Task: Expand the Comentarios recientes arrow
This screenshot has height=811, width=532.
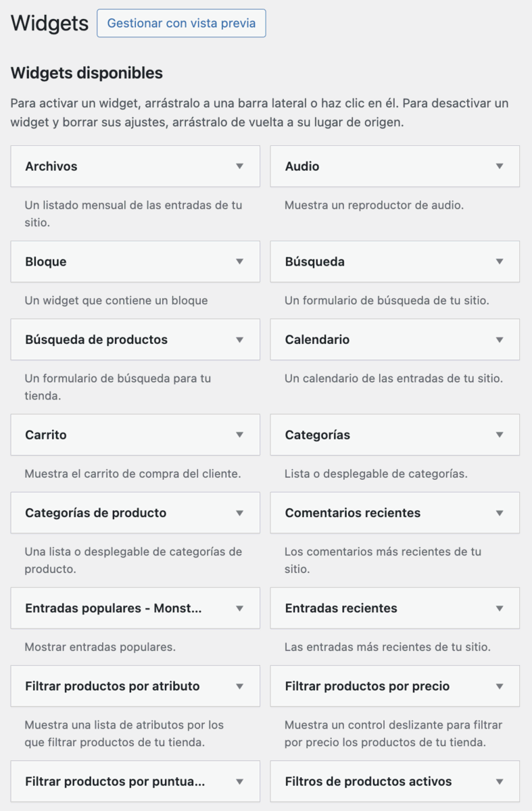Action: point(500,513)
